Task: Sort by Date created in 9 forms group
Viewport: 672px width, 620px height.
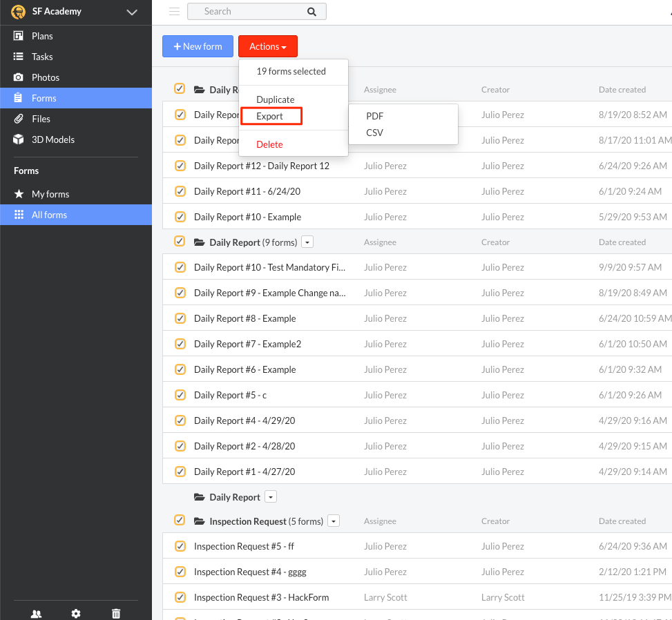Action: tap(622, 242)
